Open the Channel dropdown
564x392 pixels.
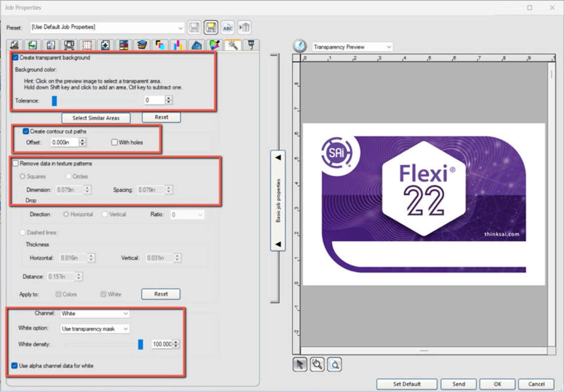(125, 313)
